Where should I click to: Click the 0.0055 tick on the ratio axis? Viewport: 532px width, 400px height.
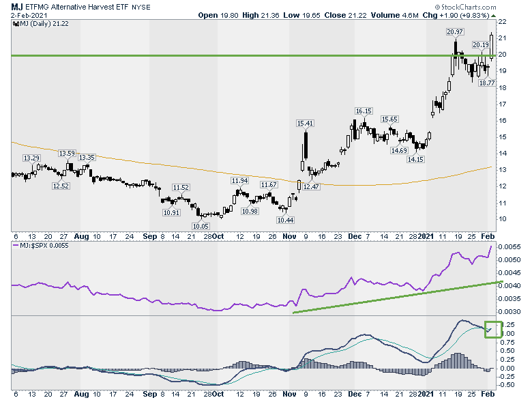[x=509, y=247]
